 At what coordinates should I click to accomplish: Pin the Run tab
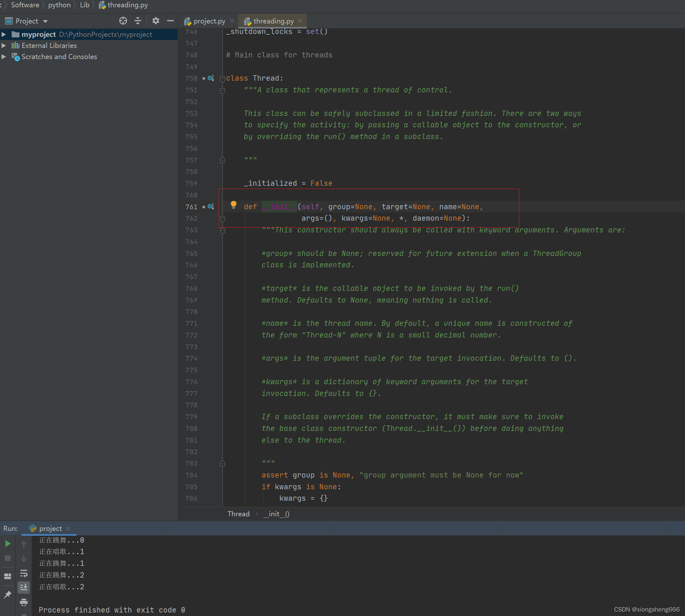(7, 595)
